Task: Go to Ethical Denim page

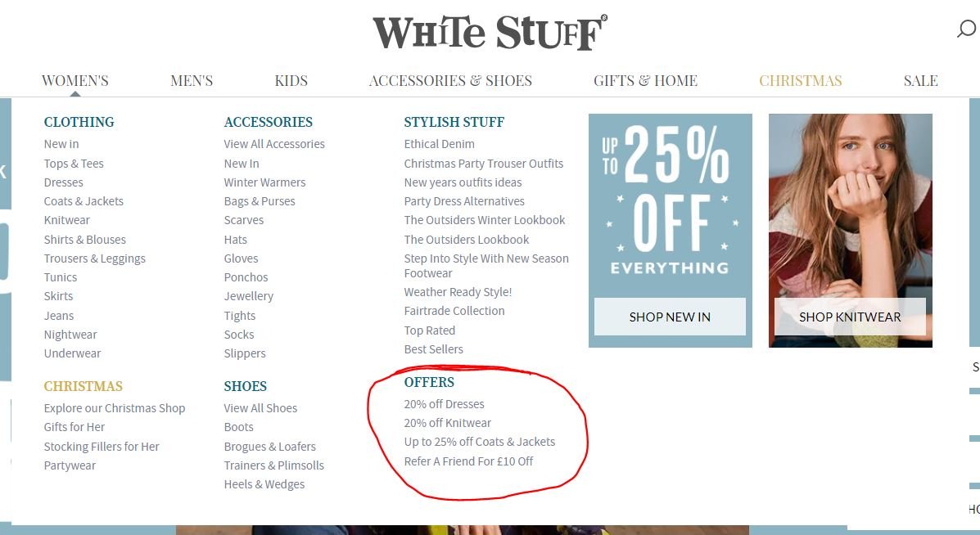Action: click(440, 144)
